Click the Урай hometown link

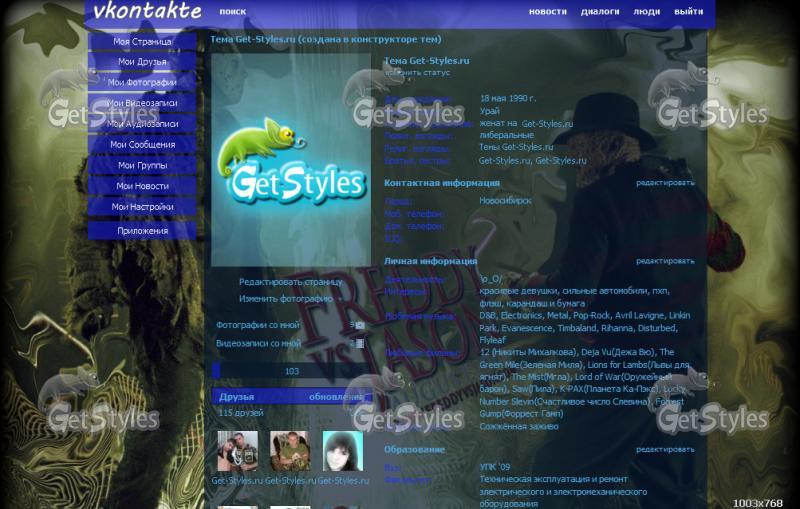point(489,111)
